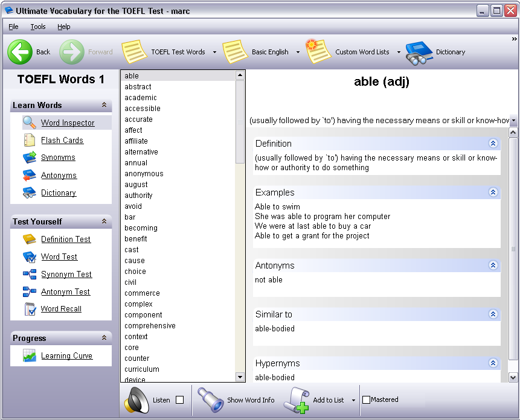Open Dictionary book-and-binoculars toolbar icon
520x420 pixels.
[x=419, y=52]
